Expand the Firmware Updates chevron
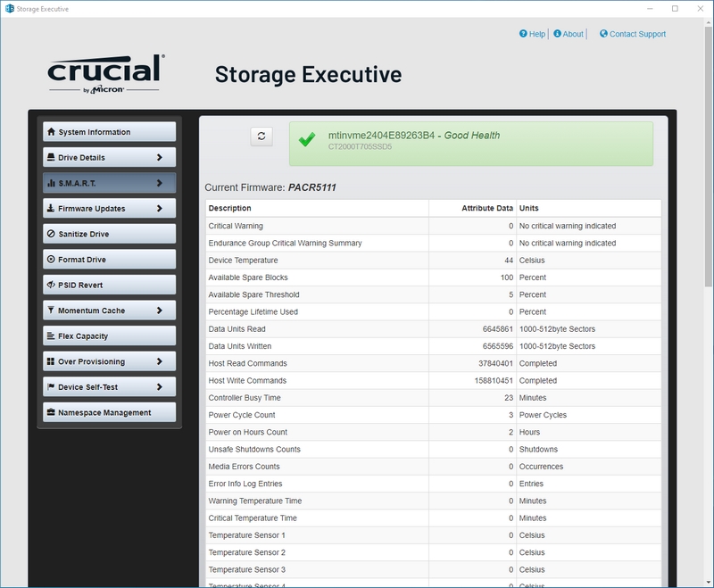 [160, 208]
